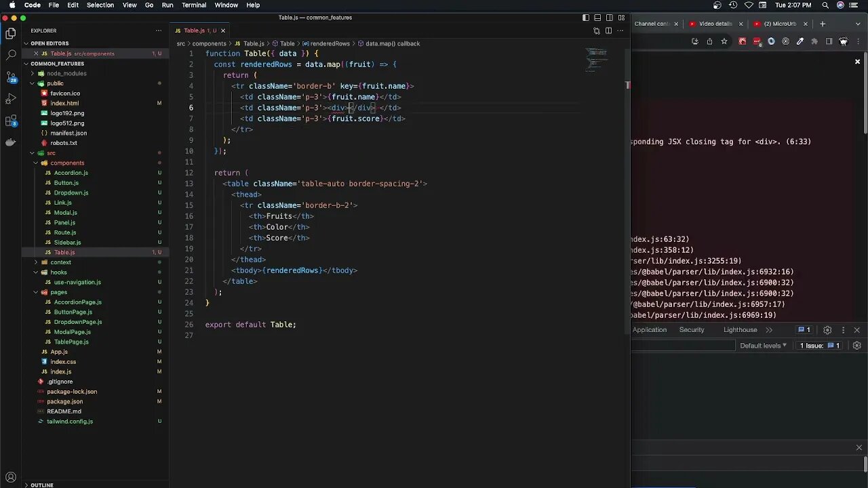Open macOS Spotlight search icon
The width and height of the screenshot is (868, 488).
pyautogui.click(x=826, y=5)
